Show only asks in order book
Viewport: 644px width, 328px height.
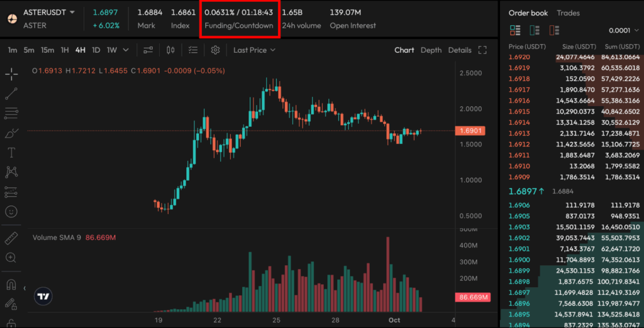554,30
